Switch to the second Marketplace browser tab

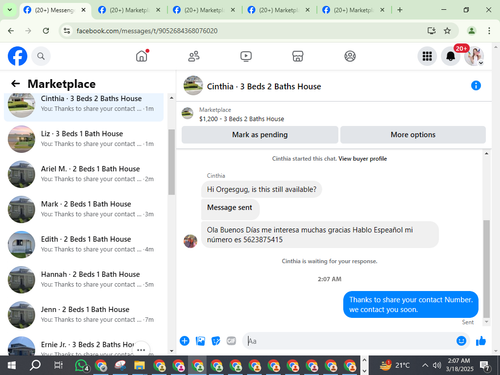(203, 10)
